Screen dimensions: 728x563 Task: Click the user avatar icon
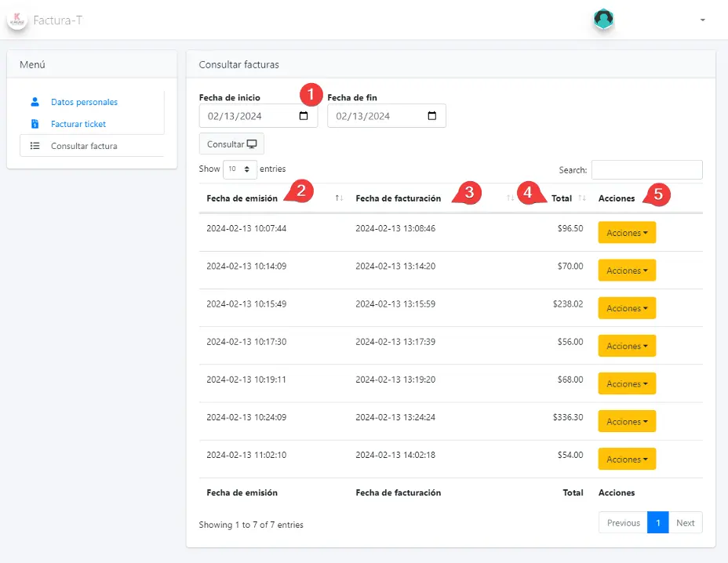tap(603, 20)
